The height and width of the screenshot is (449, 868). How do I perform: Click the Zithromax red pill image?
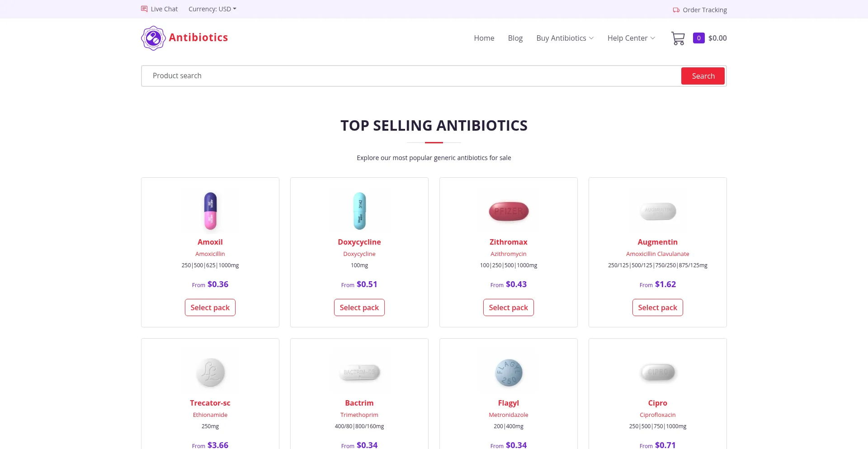pyautogui.click(x=509, y=211)
